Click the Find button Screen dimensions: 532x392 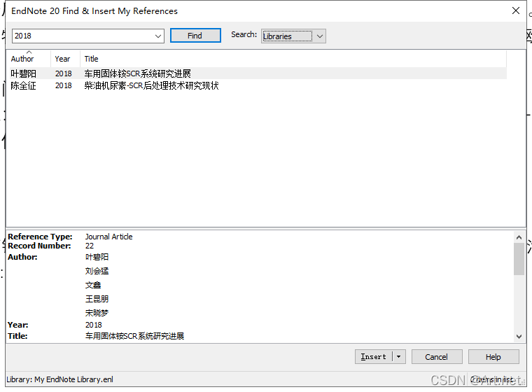point(195,36)
